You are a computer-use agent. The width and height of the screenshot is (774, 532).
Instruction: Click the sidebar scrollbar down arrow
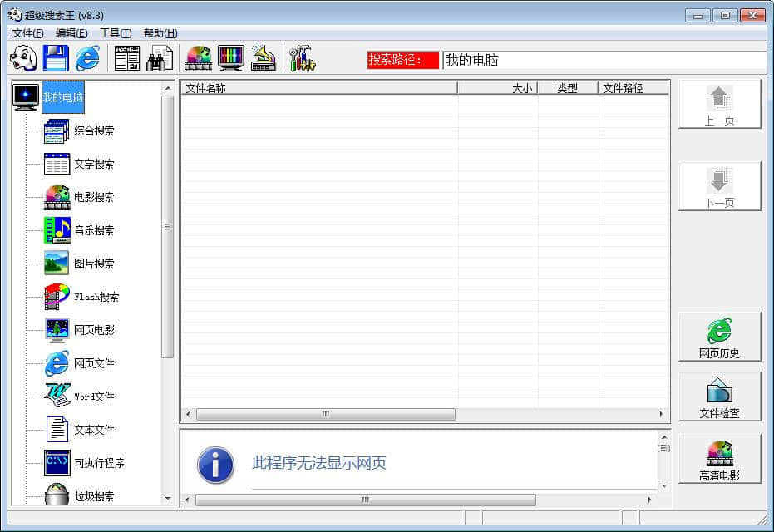click(168, 499)
